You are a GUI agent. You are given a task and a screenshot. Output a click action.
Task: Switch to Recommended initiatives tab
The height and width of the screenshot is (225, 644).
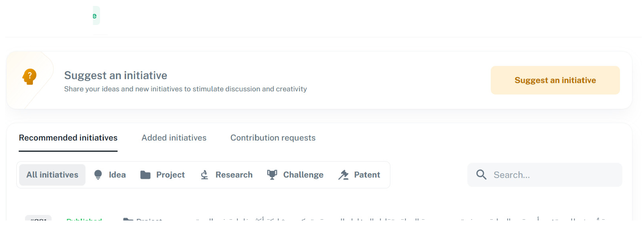pos(68,138)
